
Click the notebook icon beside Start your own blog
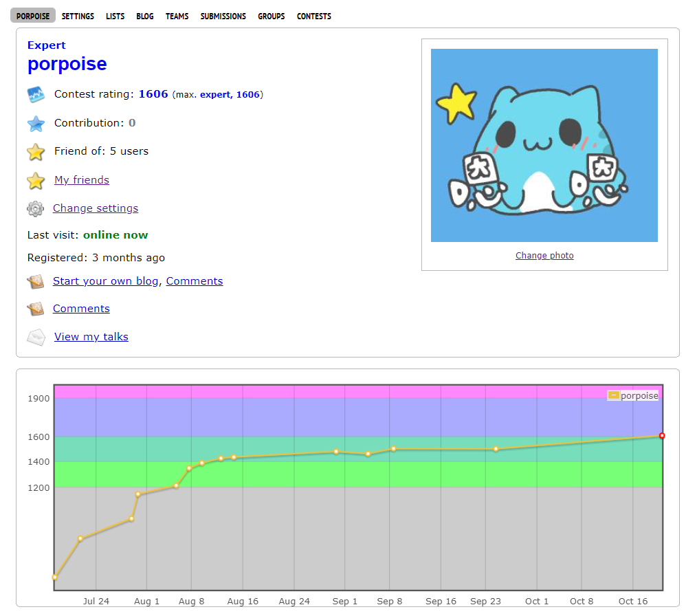click(36, 282)
